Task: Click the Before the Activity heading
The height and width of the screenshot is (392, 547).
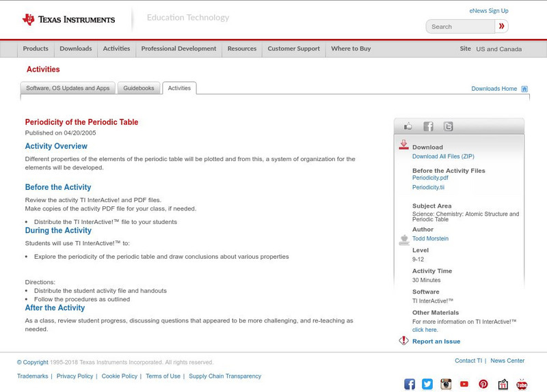Action: click(x=58, y=187)
